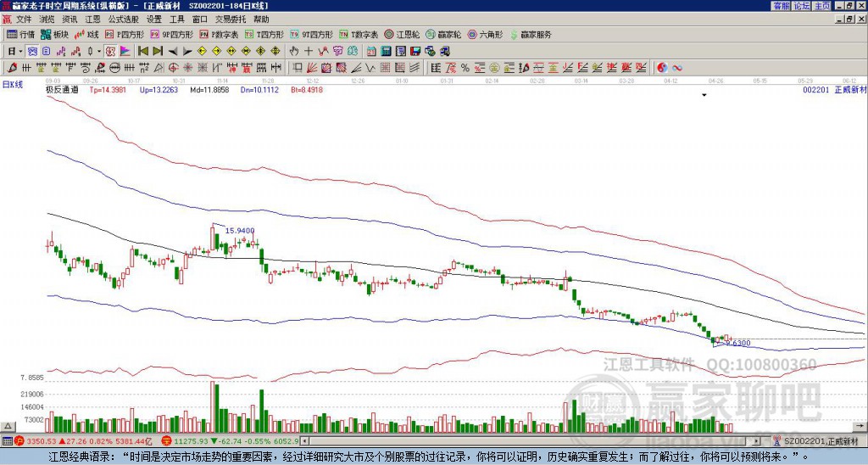Screen dimensions: 868x465
Task: Open the T四方形 tool
Action: click(264, 34)
